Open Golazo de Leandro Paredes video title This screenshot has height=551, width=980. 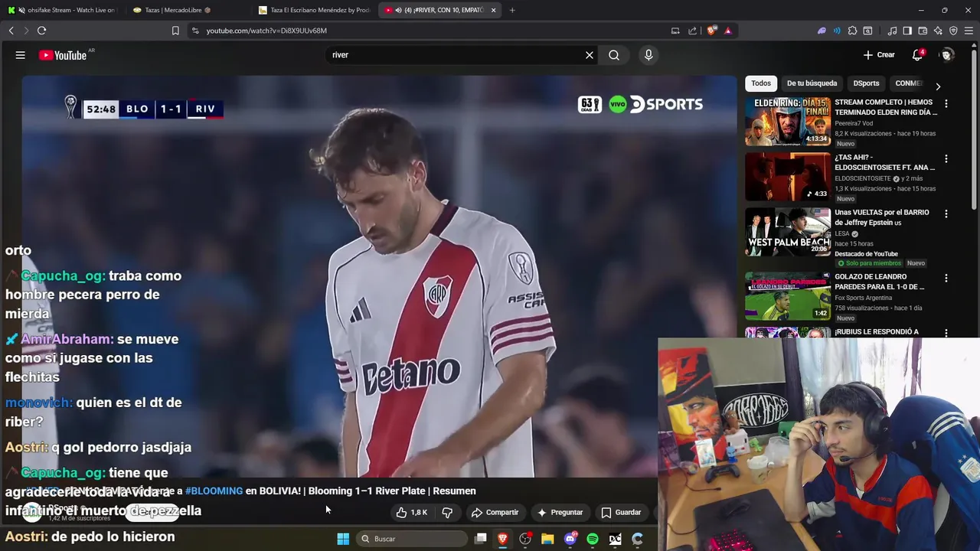(879, 282)
